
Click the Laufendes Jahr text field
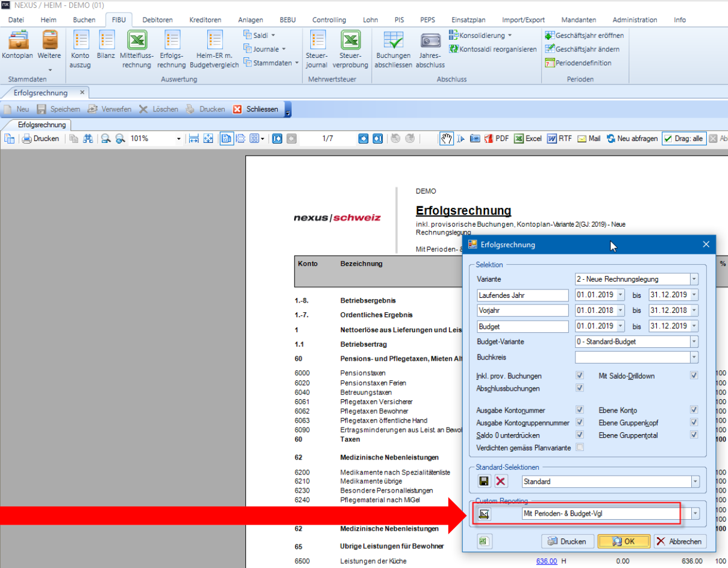coord(522,295)
